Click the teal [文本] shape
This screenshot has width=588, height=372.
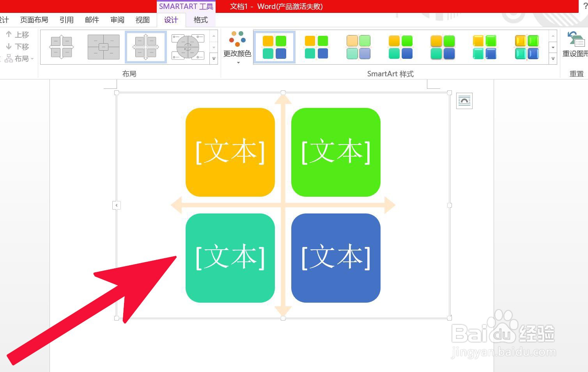point(230,258)
